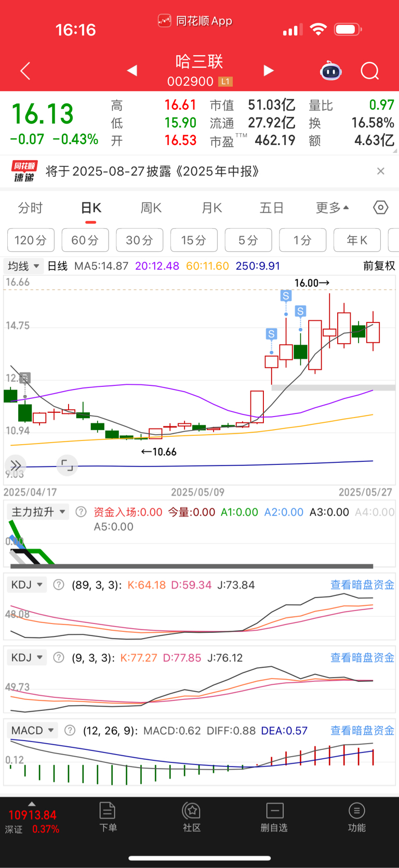
Task: Choose the 1分 period button
Action: click(x=302, y=240)
